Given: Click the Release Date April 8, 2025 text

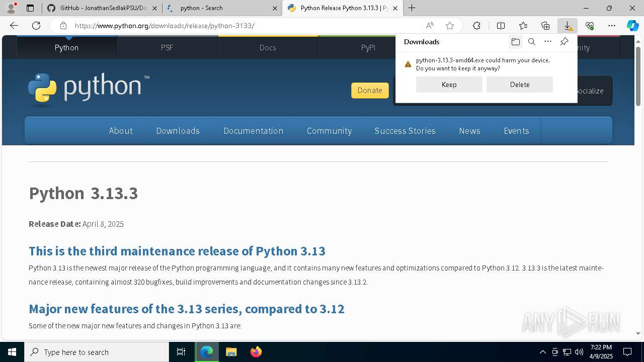Looking at the screenshot, I should (x=76, y=224).
